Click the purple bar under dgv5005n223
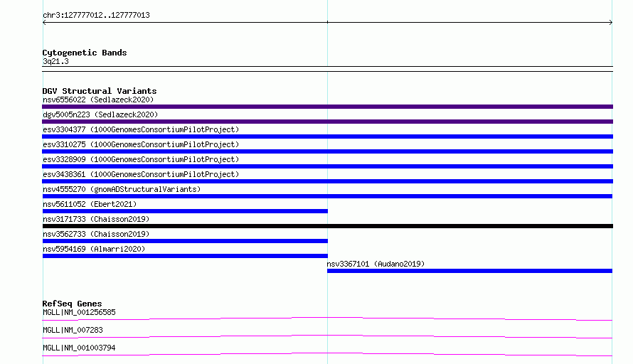Viewport: 633px width, 364px height. click(327, 122)
